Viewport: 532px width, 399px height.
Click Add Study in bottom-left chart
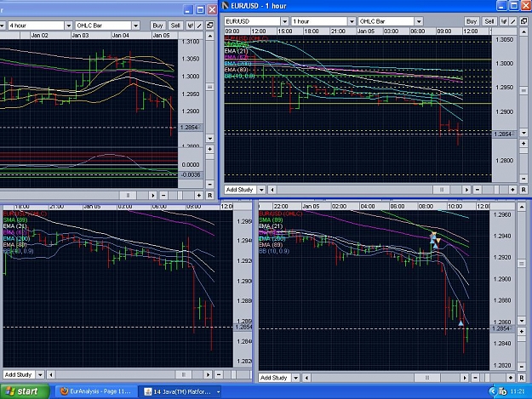point(19,374)
